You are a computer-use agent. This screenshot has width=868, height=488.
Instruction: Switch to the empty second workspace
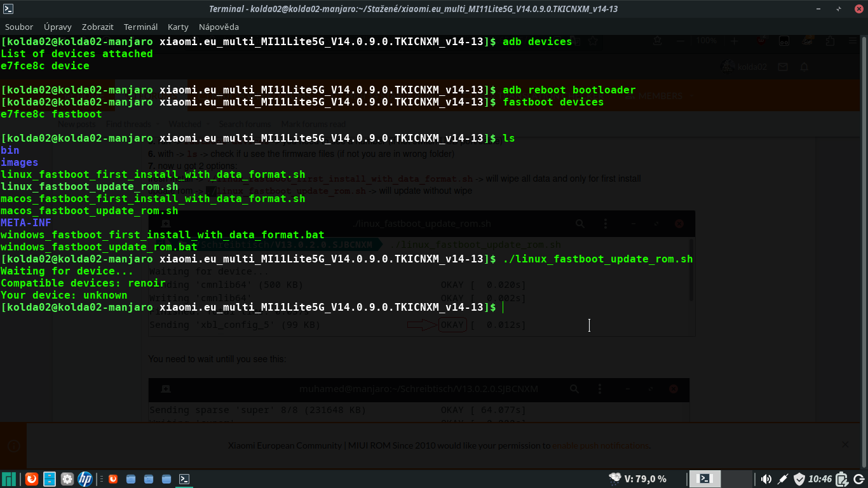(736, 479)
